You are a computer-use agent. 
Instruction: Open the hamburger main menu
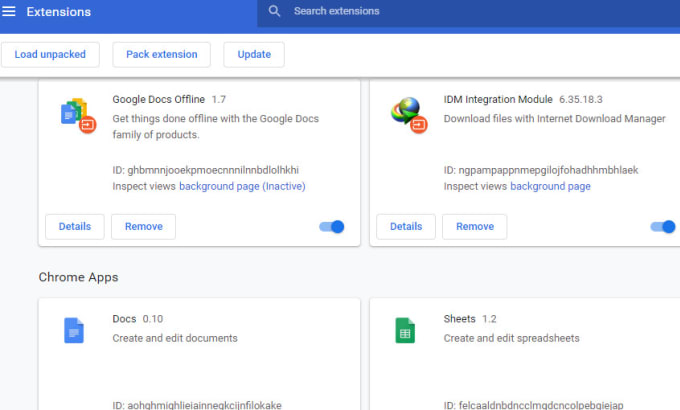8,11
